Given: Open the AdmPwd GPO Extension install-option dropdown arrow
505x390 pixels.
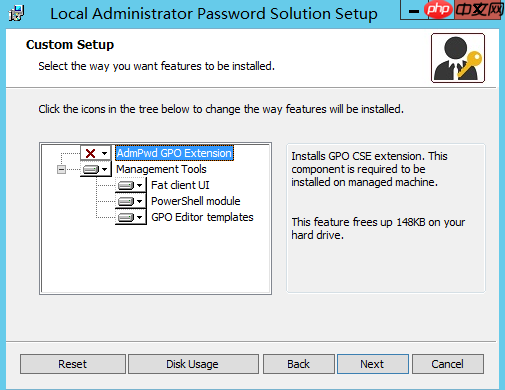Looking at the screenshot, I should point(105,153).
